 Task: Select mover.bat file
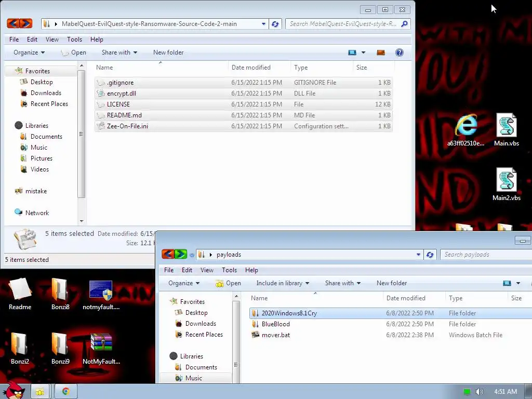tap(391, 335)
